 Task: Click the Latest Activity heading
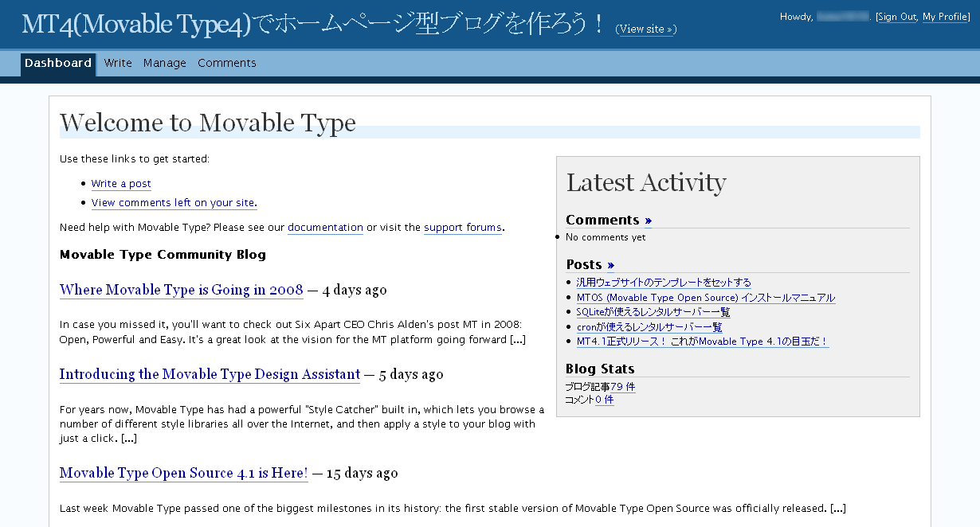point(646,182)
